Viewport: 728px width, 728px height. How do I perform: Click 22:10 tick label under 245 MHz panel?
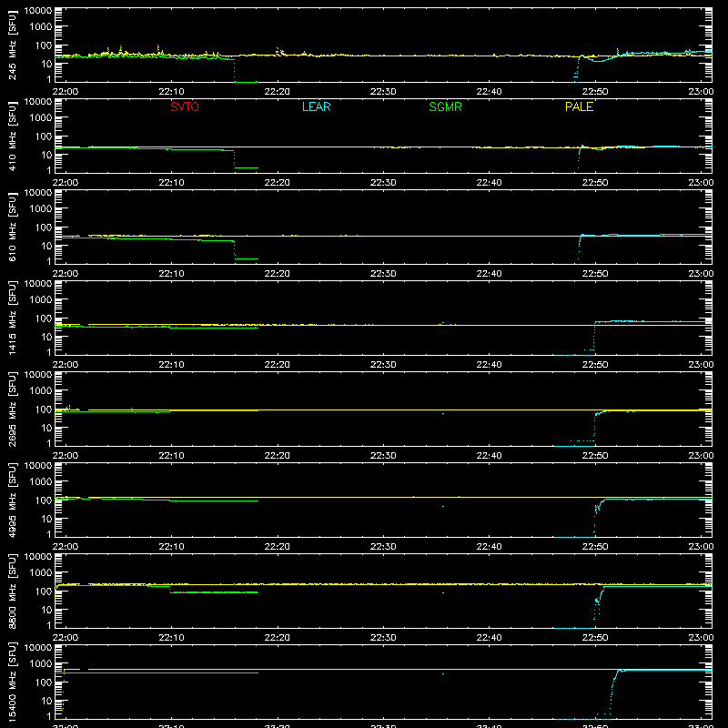pos(171,92)
